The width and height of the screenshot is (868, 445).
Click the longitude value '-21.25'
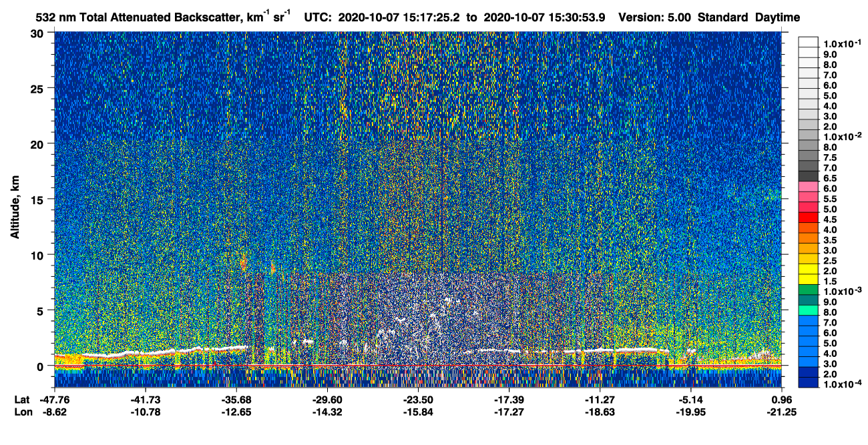point(781,412)
